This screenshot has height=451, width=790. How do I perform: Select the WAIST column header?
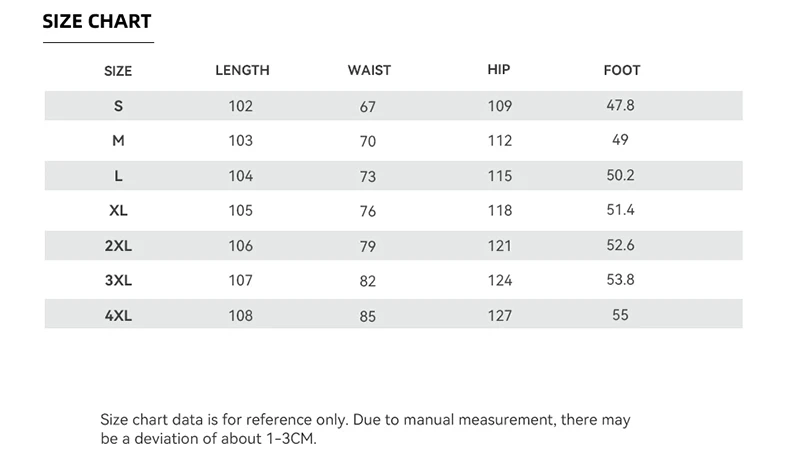click(369, 70)
